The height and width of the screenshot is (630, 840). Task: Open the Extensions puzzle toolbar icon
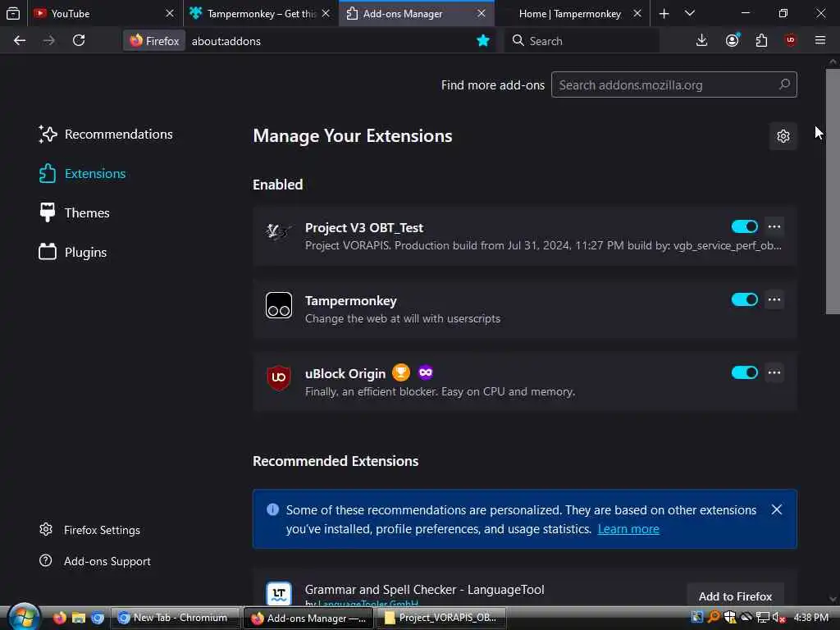tap(761, 41)
